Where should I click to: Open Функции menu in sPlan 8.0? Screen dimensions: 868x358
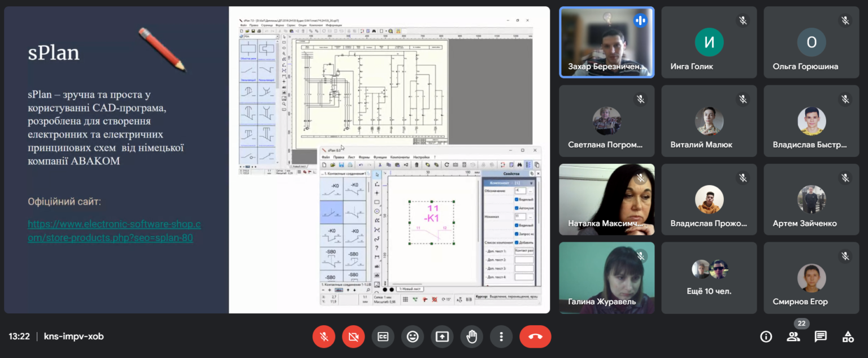click(x=380, y=157)
